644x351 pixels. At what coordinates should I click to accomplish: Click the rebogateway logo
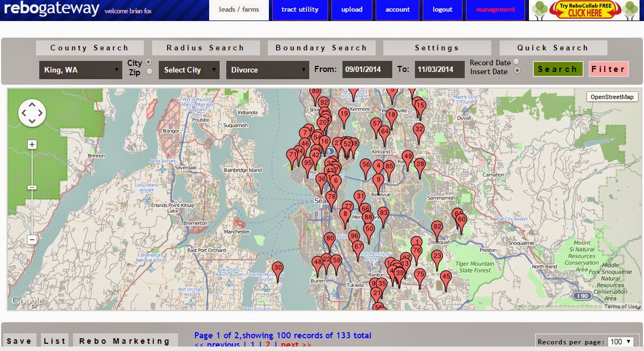(x=51, y=8)
